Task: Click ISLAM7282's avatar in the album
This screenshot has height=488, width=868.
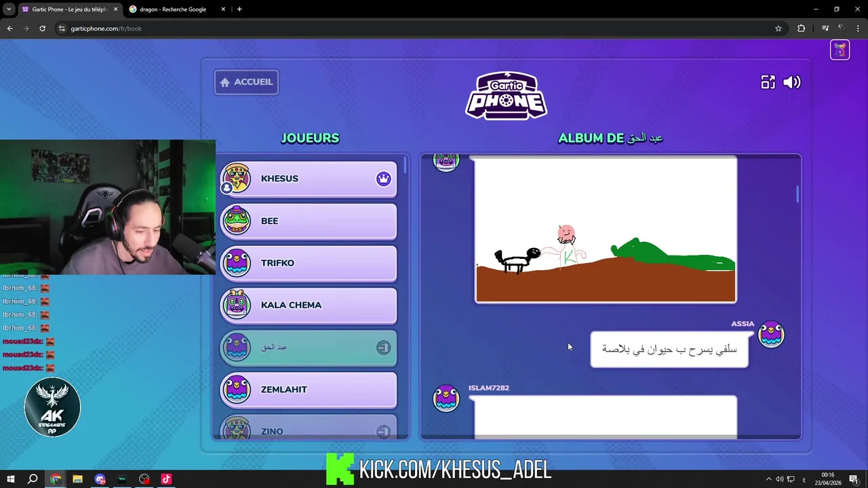Action: (446, 398)
